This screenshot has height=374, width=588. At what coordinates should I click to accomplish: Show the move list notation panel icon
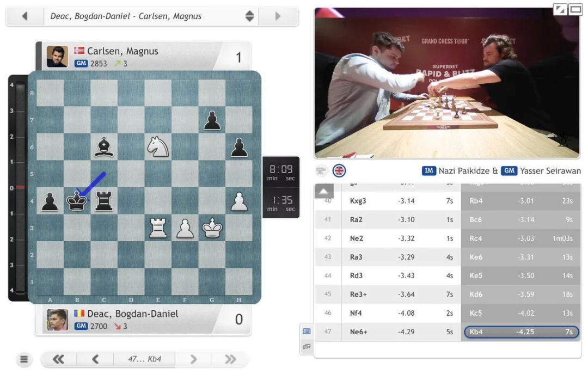tap(307, 331)
